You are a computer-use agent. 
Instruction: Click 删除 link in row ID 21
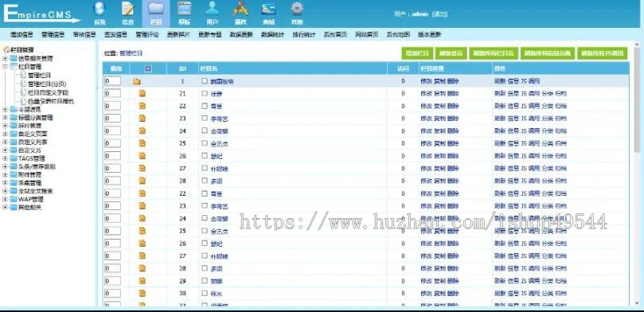(x=453, y=94)
